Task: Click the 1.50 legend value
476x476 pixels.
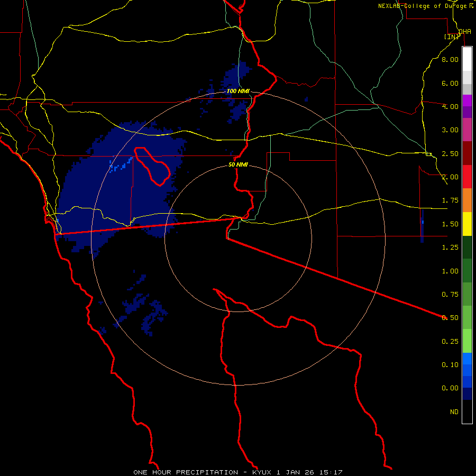Action: pyautogui.click(x=450, y=224)
